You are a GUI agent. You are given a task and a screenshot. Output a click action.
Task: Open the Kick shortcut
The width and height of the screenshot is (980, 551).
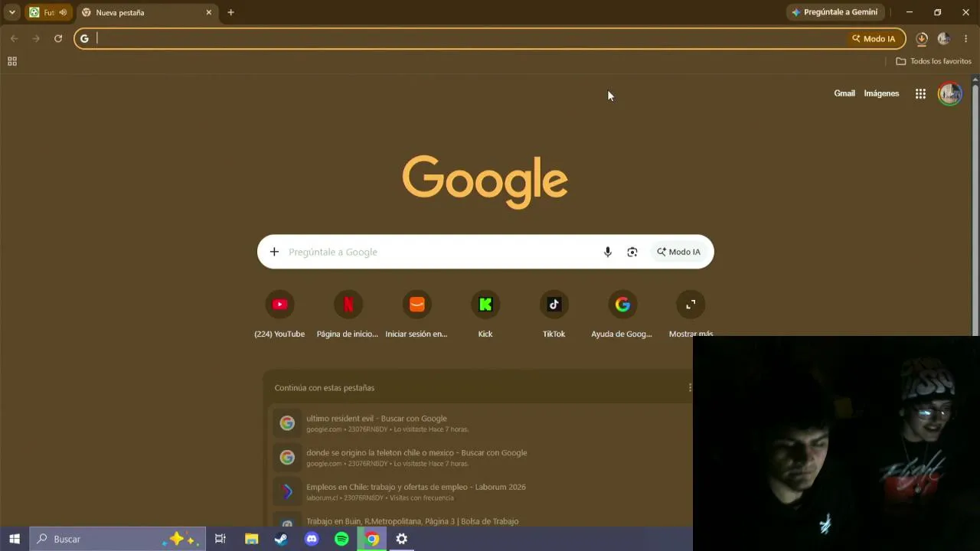click(x=485, y=315)
